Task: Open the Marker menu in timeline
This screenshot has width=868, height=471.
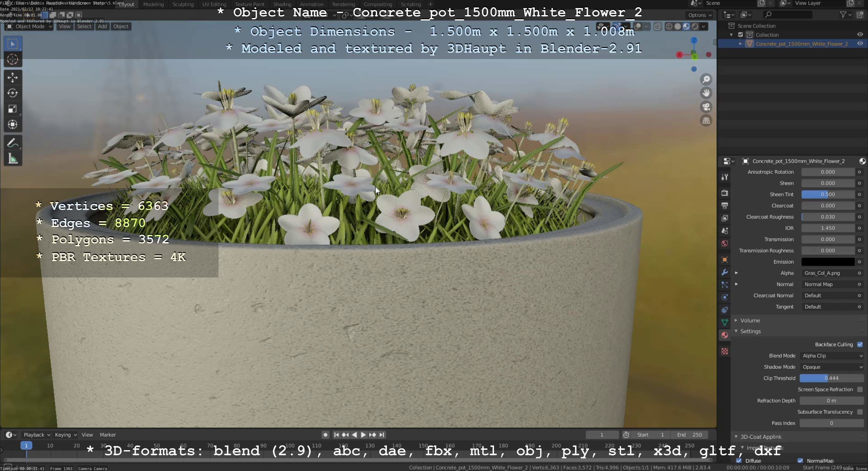Action: tap(107, 435)
